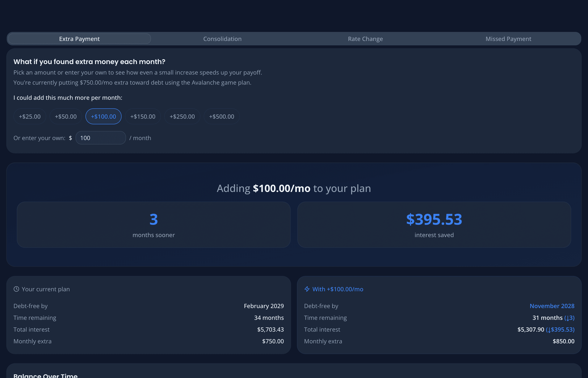The image size is (588, 378).
Task: Select the Missed Payment tab
Action: click(x=508, y=39)
